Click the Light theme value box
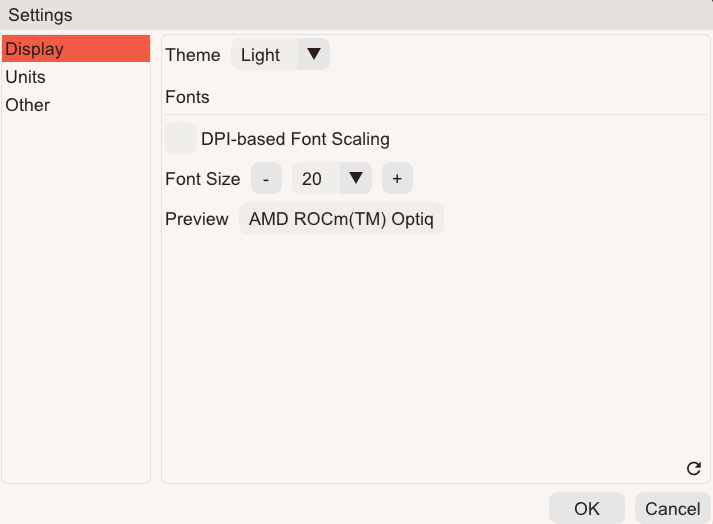This screenshot has height=524, width=713. coord(263,55)
